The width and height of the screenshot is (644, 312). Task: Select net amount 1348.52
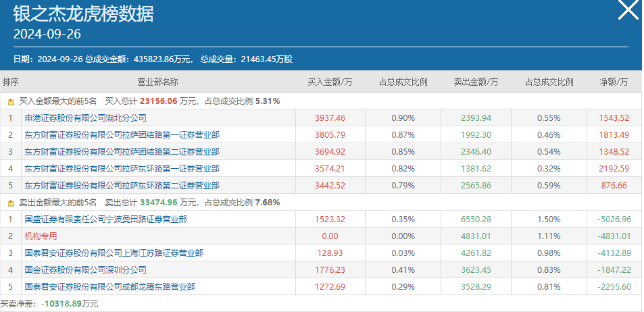(x=614, y=152)
